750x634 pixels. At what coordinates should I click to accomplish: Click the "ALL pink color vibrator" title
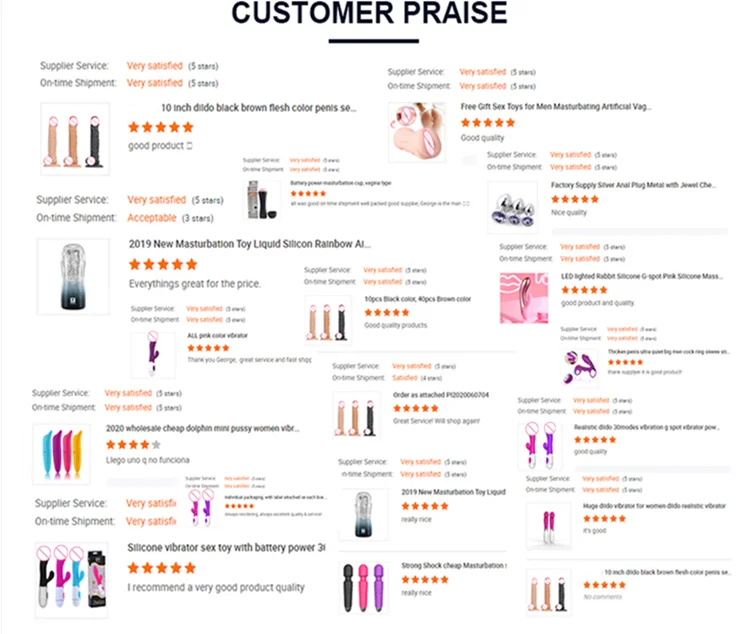tap(218, 335)
